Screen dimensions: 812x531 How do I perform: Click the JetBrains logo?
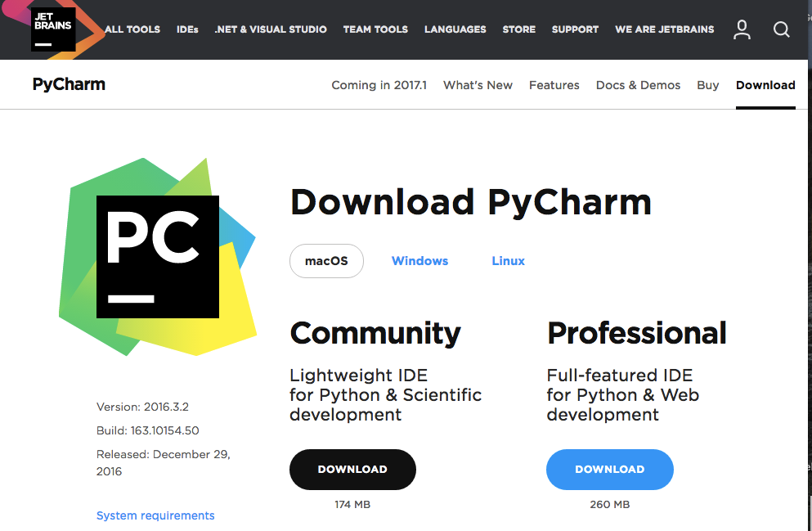53,29
